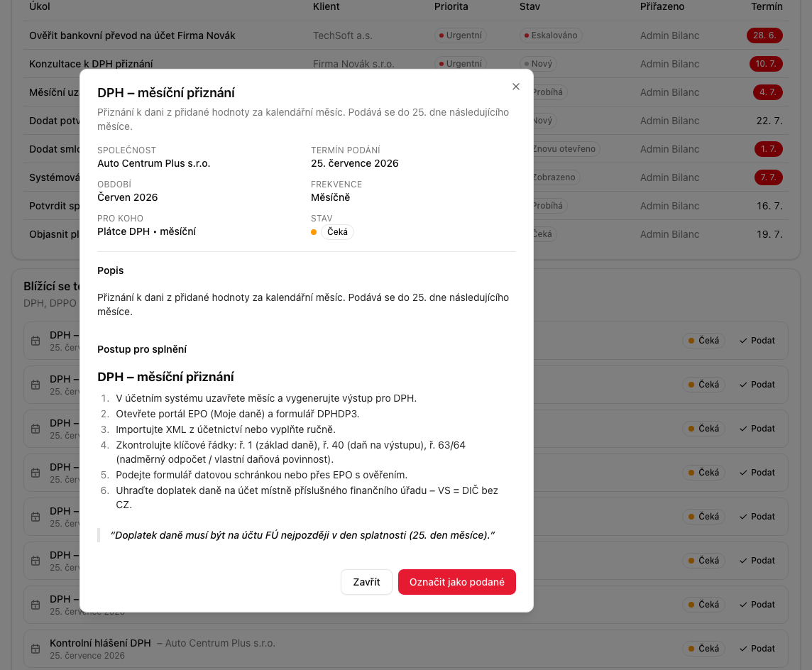Mark the filing as submitted with red button
The image size is (812, 670).
tap(457, 582)
